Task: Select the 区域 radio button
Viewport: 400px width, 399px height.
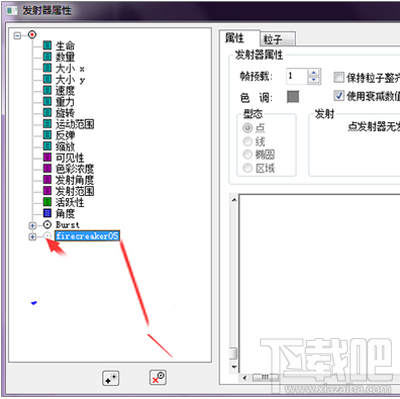Action: 247,168
